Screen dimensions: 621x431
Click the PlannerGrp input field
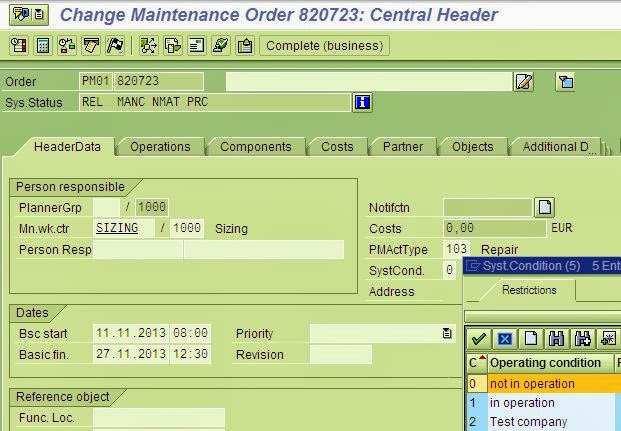pyautogui.click(x=106, y=207)
